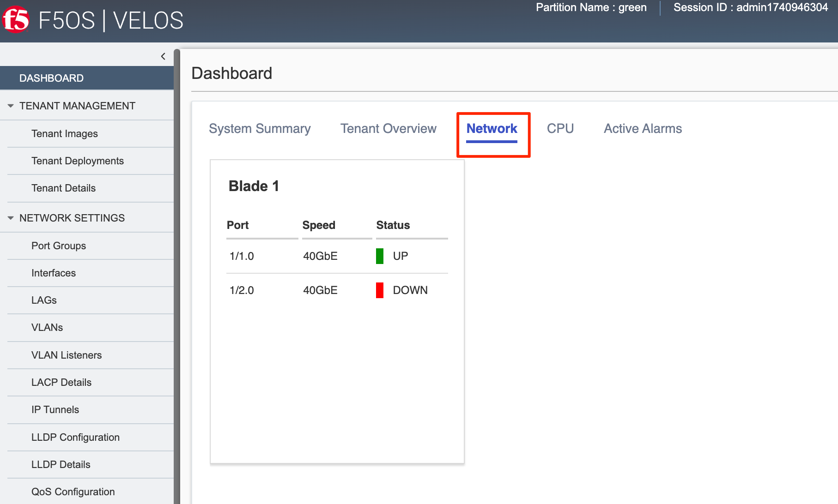Collapse the Tenant Management section arrow

click(x=11, y=106)
